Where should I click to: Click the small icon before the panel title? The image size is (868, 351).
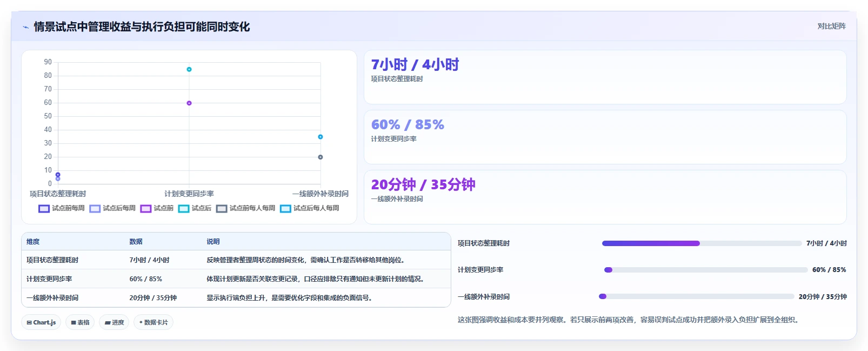25,27
